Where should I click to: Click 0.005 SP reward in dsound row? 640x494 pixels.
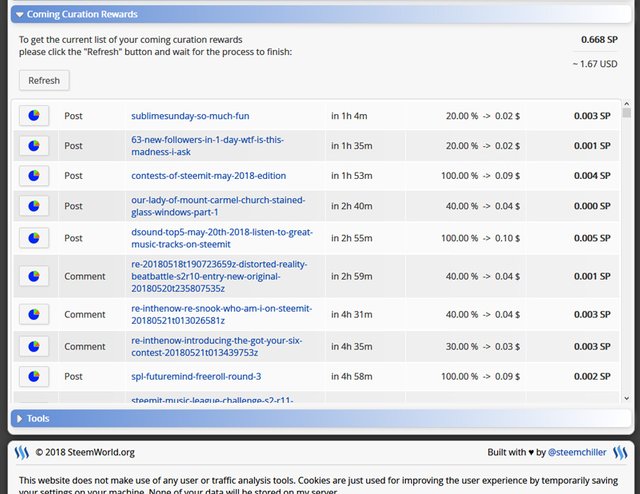[x=592, y=238]
